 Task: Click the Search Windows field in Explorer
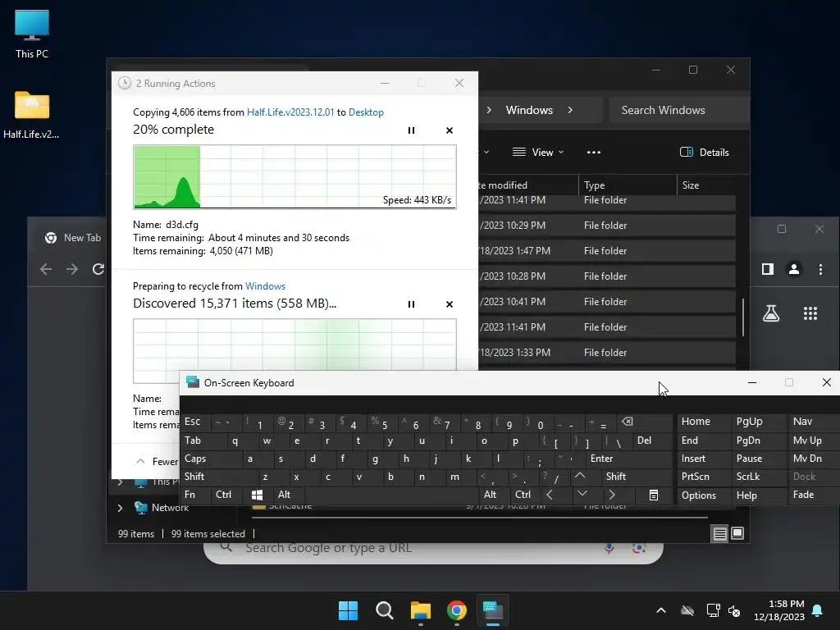click(x=678, y=111)
